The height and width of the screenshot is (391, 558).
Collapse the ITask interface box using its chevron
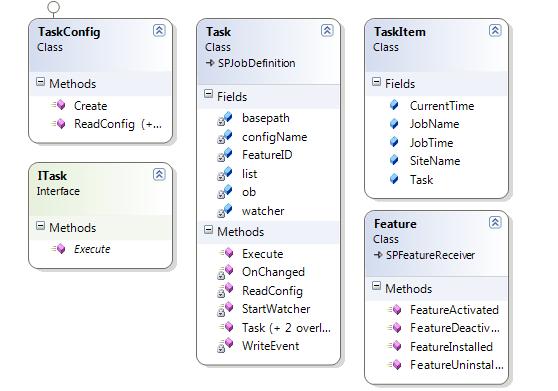coord(159,174)
